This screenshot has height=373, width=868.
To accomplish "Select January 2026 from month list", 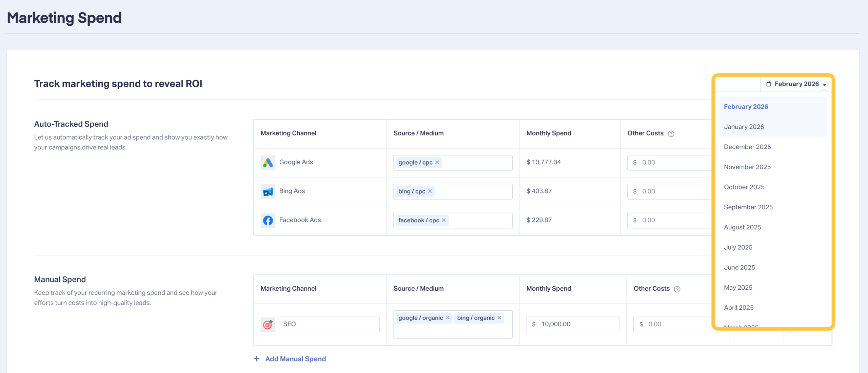I will coord(744,127).
